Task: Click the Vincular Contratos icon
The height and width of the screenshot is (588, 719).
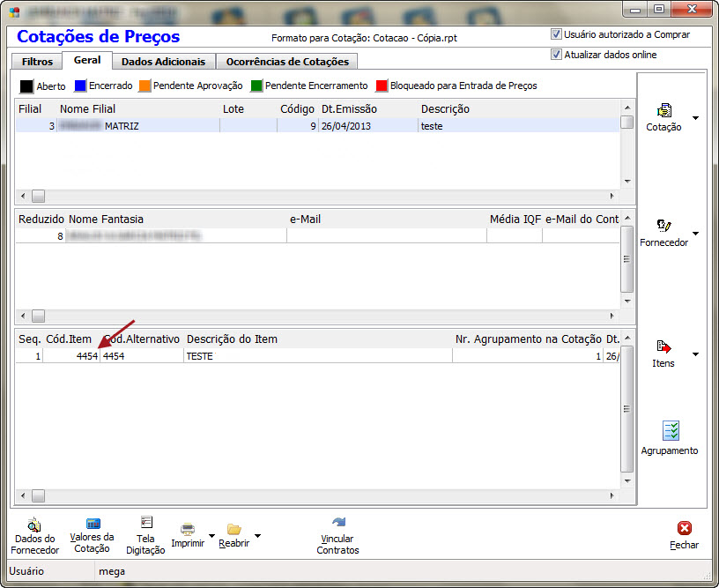Action: (338, 523)
